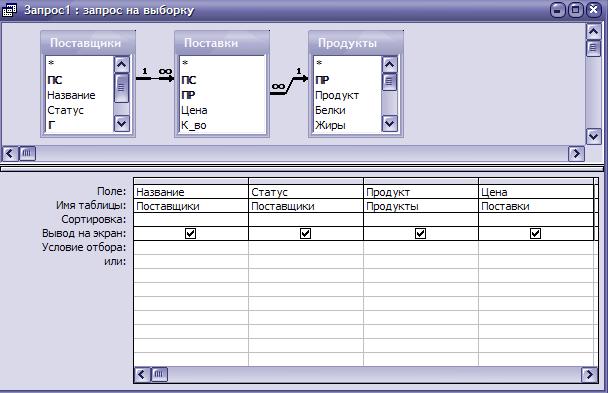The width and height of the screenshot is (608, 393).
Task: Select column selector above Название field
Action: 191,181
